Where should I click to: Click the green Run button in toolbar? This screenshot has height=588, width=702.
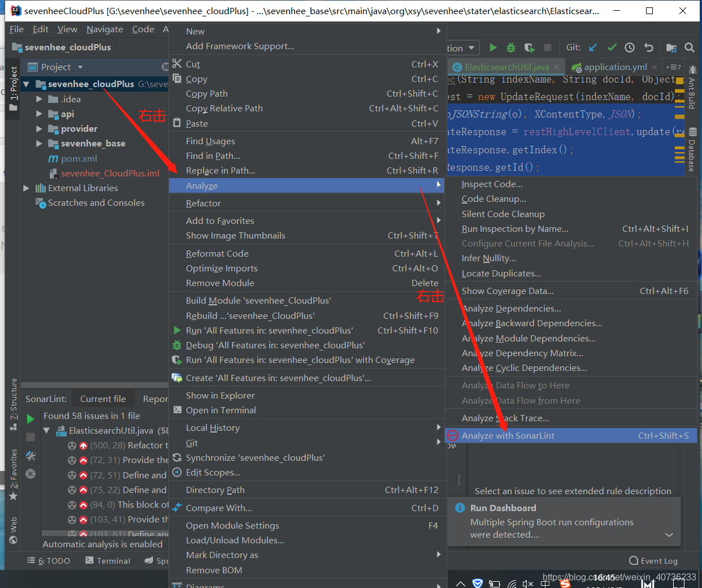coord(493,48)
